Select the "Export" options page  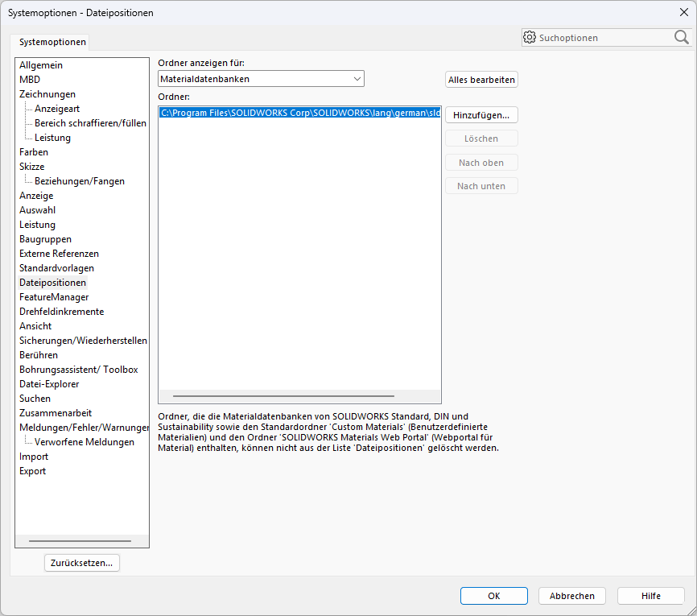coord(32,470)
